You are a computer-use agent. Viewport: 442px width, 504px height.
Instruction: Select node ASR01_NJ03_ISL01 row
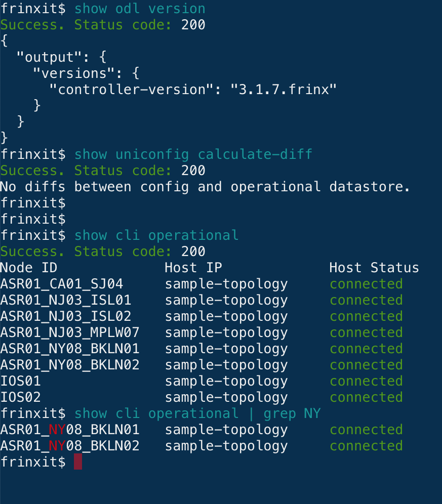click(x=202, y=300)
